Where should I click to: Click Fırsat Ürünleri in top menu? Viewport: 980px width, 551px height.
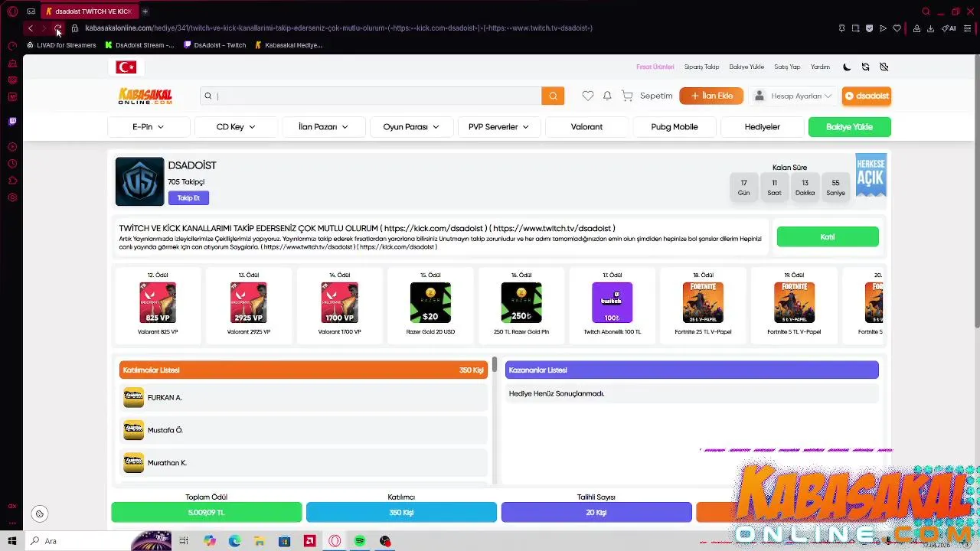tap(655, 67)
